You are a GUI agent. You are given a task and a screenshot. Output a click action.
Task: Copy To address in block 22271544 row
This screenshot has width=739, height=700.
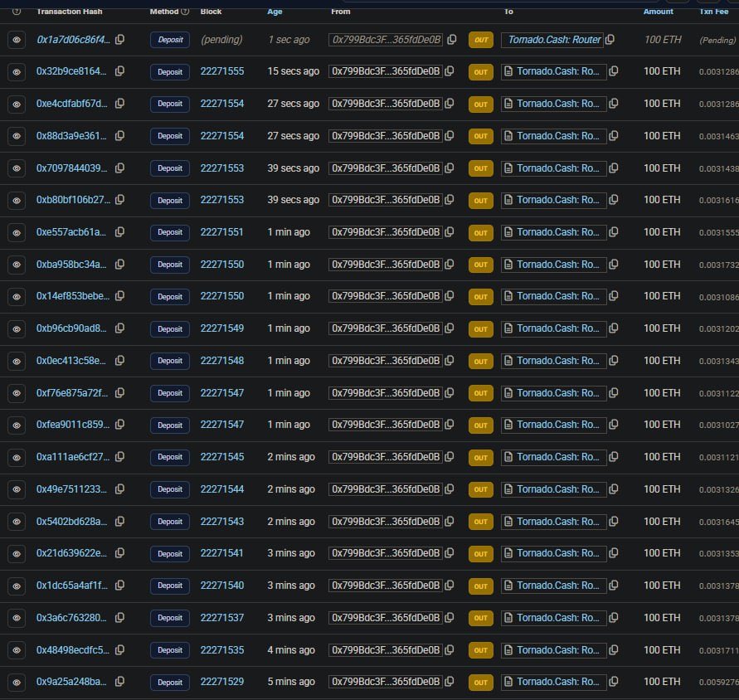(614, 489)
